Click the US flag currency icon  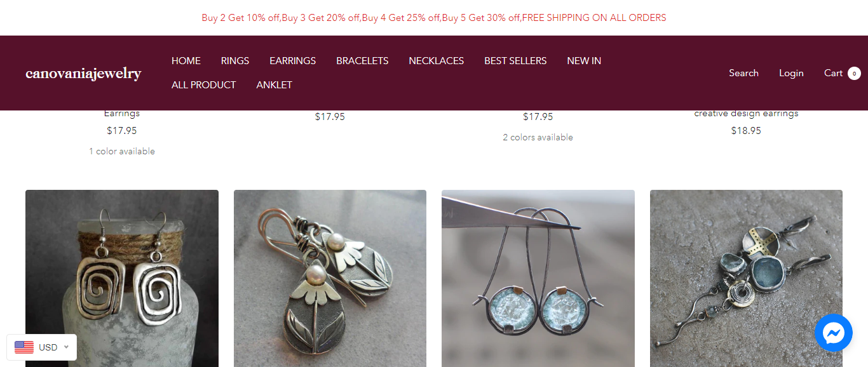(x=24, y=347)
